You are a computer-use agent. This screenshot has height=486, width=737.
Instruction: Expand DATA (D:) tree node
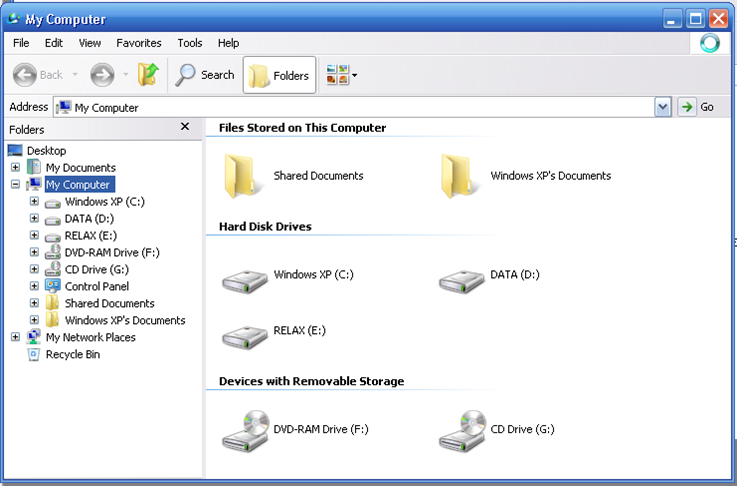[x=34, y=218]
